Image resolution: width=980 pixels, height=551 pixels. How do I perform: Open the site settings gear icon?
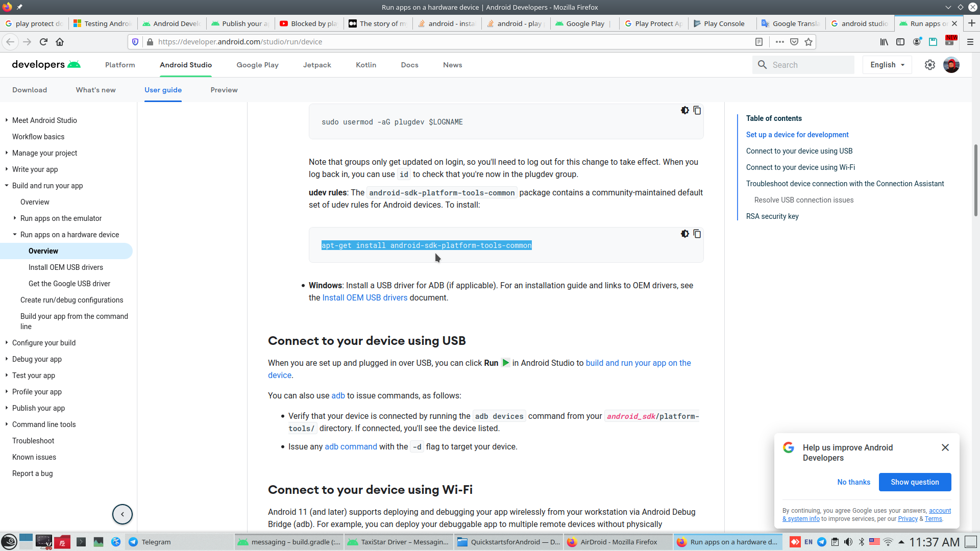929,65
